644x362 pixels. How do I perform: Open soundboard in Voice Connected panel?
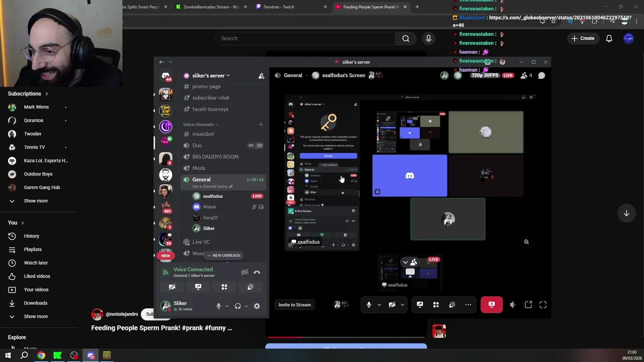(251, 287)
